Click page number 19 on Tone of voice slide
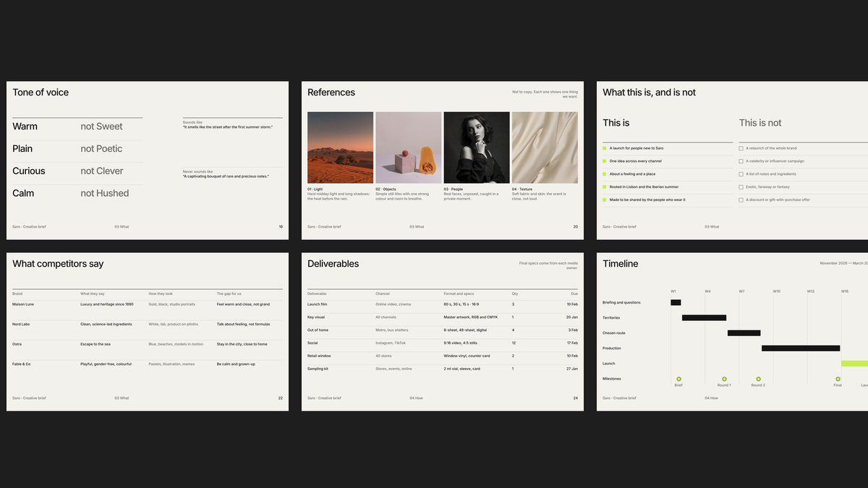This screenshot has height=488, width=868. [x=281, y=227]
